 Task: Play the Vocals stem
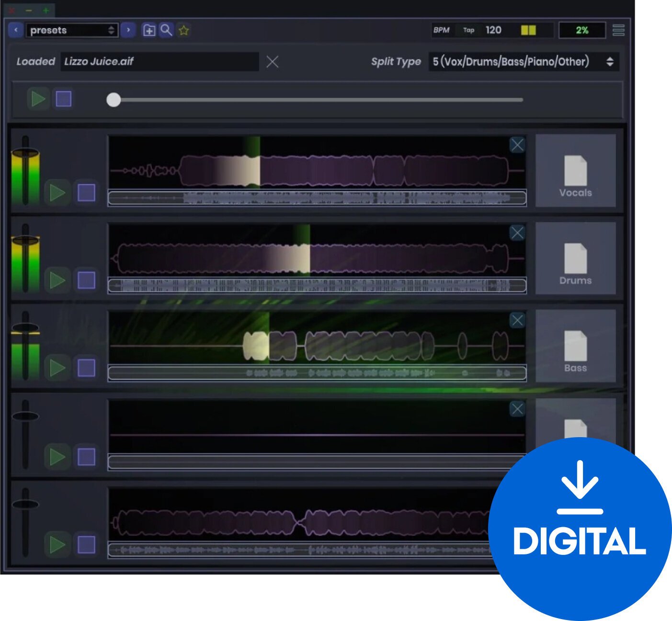point(57,192)
